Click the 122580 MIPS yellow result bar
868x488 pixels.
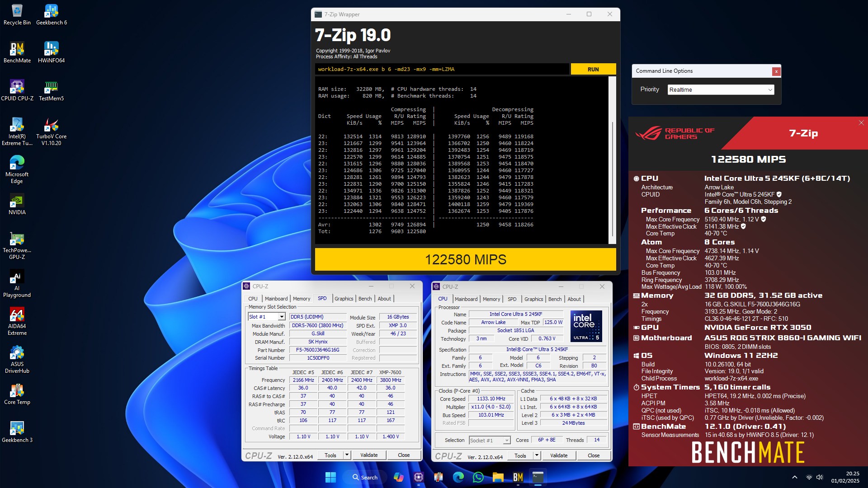[465, 259]
